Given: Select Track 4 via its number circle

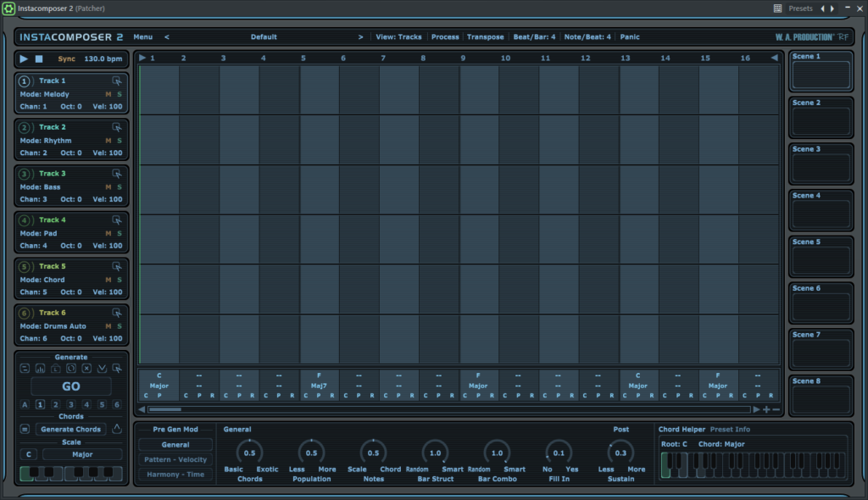Looking at the screenshot, I should click(24, 220).
